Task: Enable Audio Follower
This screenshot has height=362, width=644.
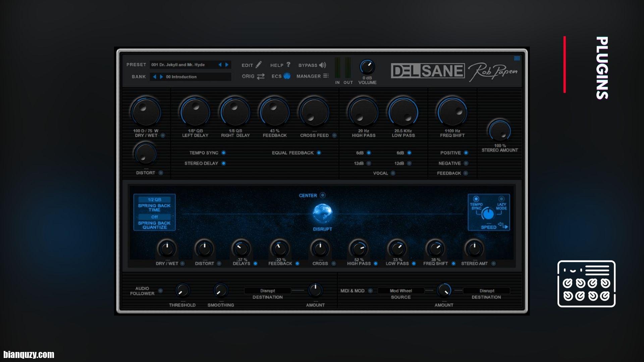Action: tap(161, 291)
